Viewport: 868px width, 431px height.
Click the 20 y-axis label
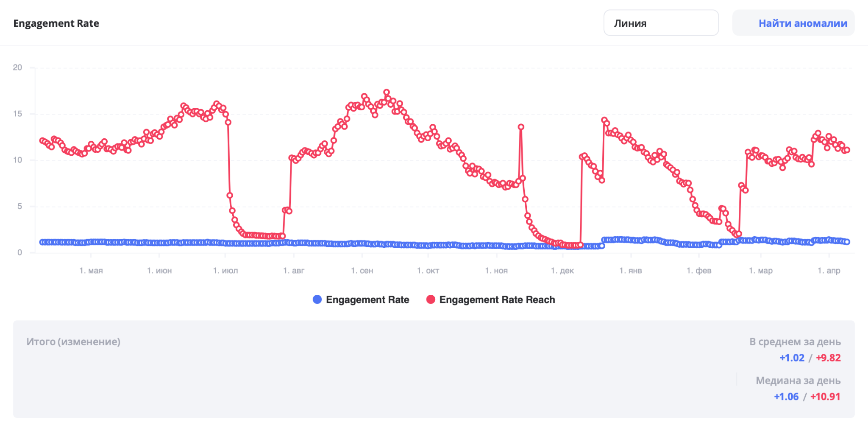(x=17, y=67)
